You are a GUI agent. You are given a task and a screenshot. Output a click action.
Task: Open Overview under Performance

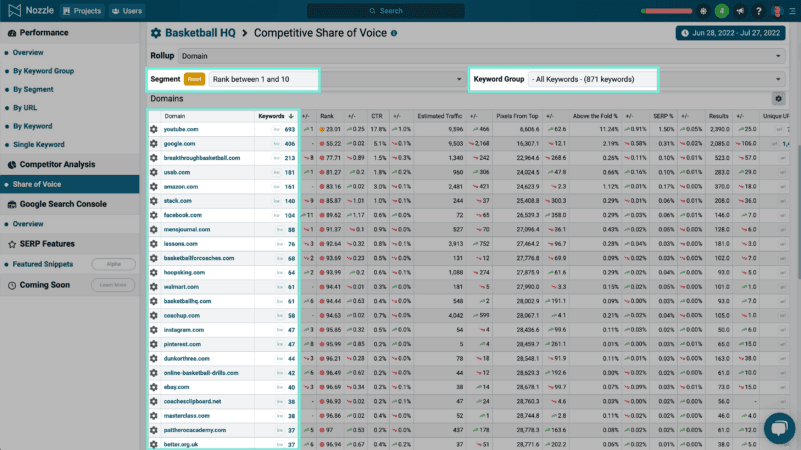coord(28,53)
